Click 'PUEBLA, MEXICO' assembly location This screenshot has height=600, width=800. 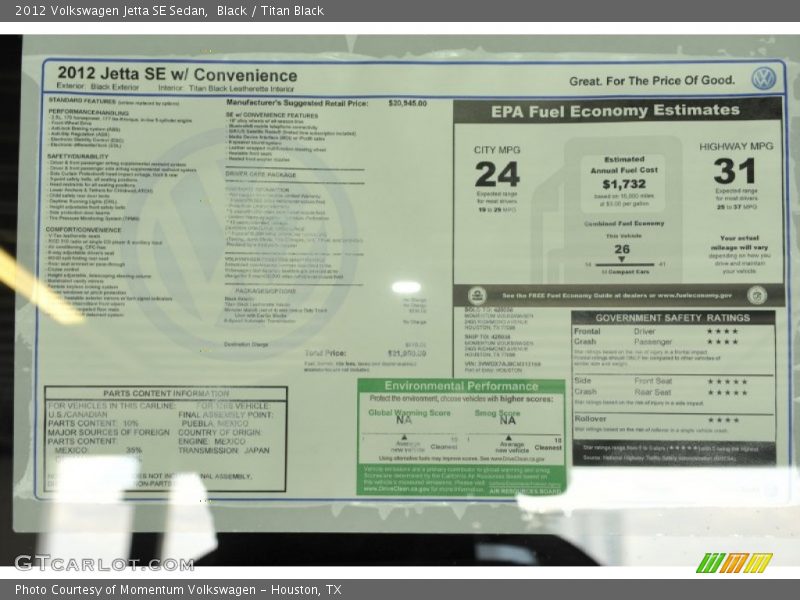click(215, 423)
